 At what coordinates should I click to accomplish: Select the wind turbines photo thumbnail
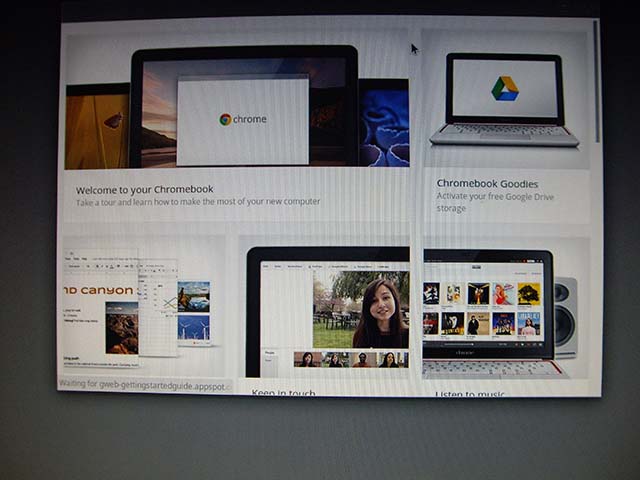193,328
